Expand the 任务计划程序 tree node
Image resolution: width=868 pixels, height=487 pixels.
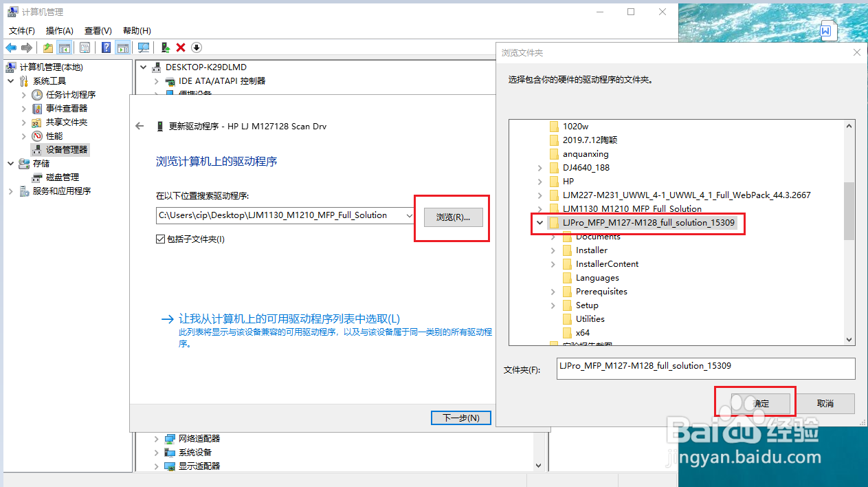click(x=24, y=95)
